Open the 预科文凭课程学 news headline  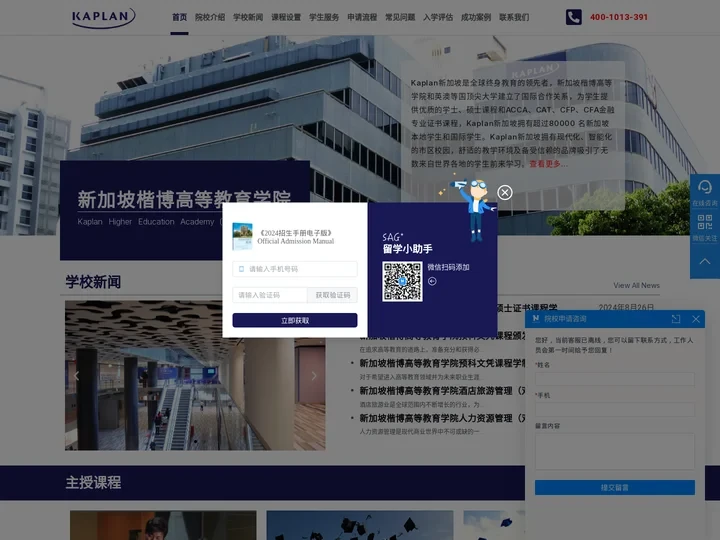tap(442, 363)
